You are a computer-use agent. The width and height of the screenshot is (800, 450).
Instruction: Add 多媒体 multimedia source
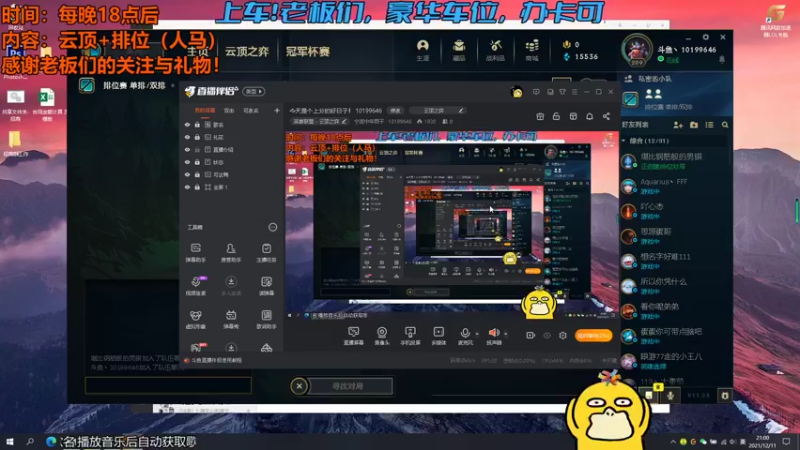coord(438,336)
